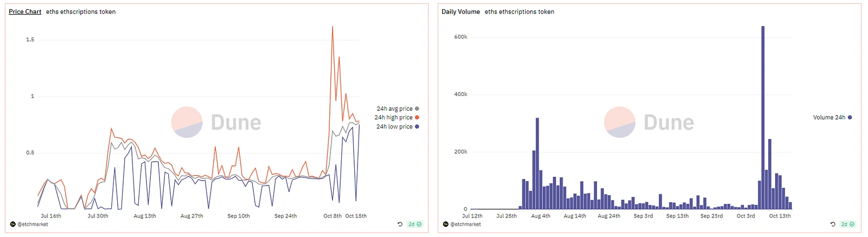The width and height of the screenshot is (868, 237).
Task: Toggle the 24h high price series
Action: [x=393, y=117]
